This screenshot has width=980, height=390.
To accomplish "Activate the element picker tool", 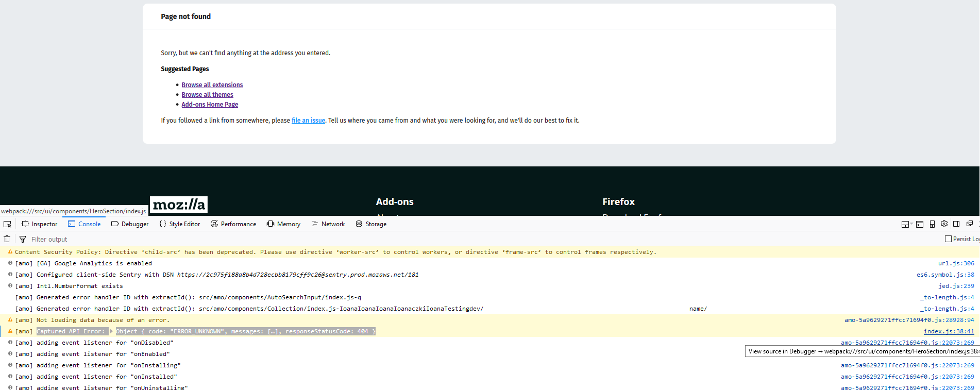I will click(7, 224).
